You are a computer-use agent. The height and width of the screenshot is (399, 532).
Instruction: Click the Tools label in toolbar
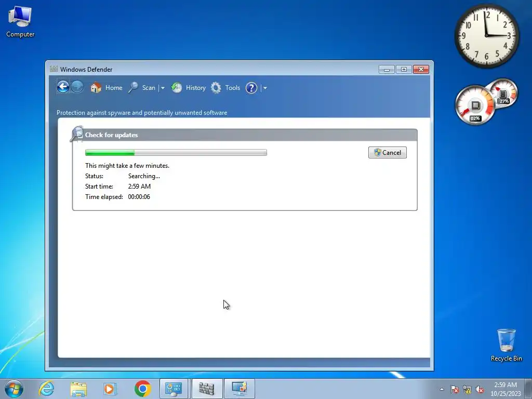click(x=232, y=88)
